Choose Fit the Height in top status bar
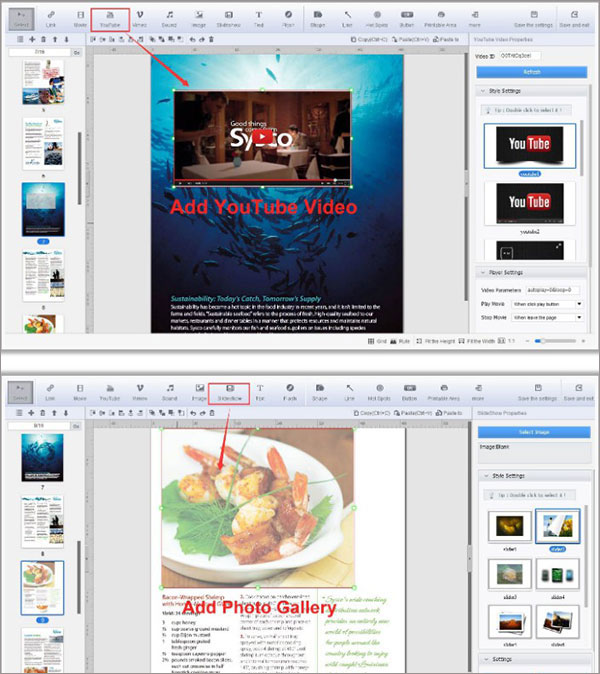Viewport: 600px width, 674px height. [x=435, y=341]
